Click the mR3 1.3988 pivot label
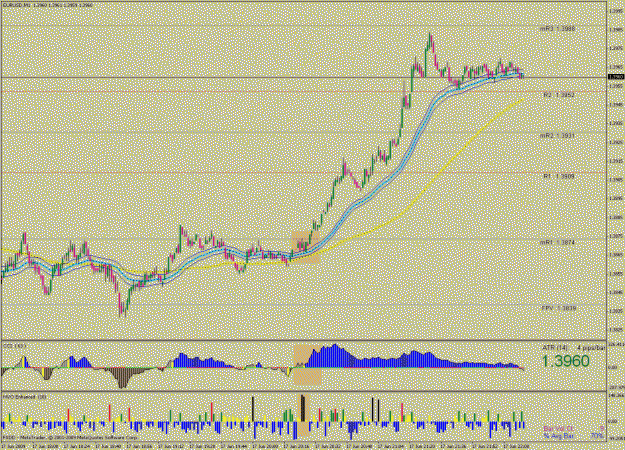 [557, 29]
